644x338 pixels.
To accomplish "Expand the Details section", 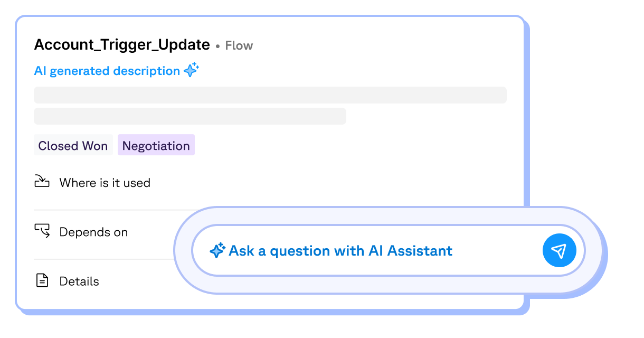I will click(x=79, y=281).
